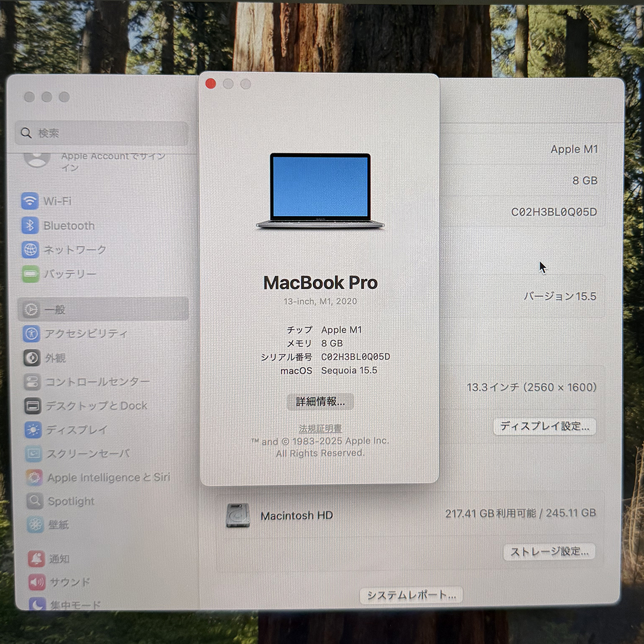Image resolution: width=644 pixels, height=644 pixels.
Task: Click the Apple Account avatar icon
Action: click(37, 159)
